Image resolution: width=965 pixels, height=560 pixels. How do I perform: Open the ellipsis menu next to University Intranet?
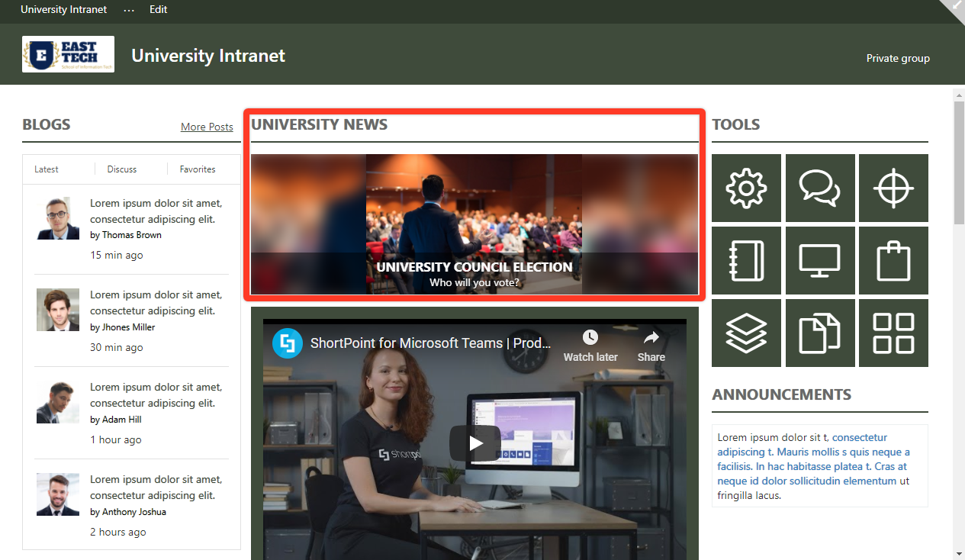click(128, 9)
